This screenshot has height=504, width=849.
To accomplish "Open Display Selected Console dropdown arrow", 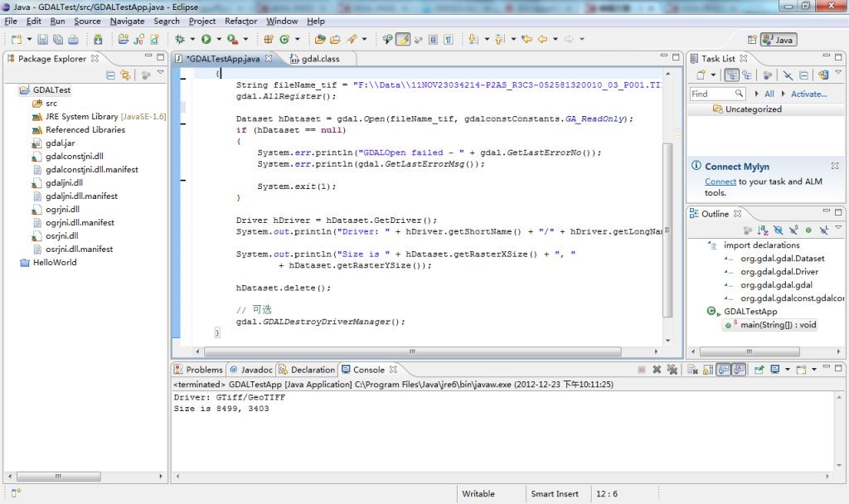I will pos(788,370).
